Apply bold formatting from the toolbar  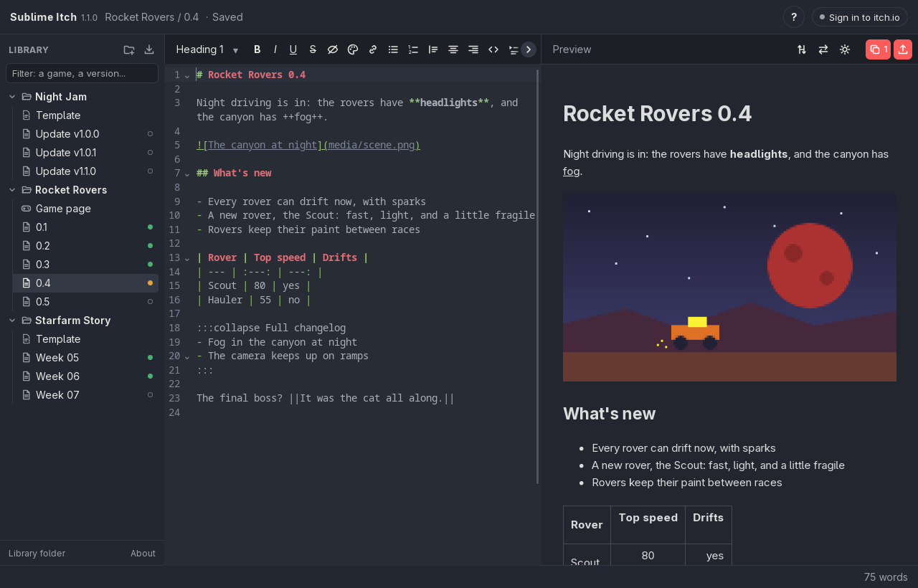[x=257, y=49]
